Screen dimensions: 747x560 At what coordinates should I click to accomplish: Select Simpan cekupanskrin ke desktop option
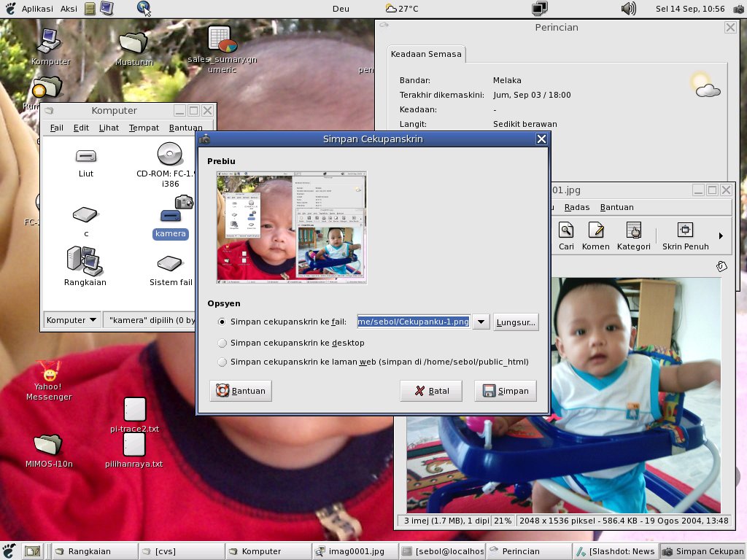click(x=222, y=343)
